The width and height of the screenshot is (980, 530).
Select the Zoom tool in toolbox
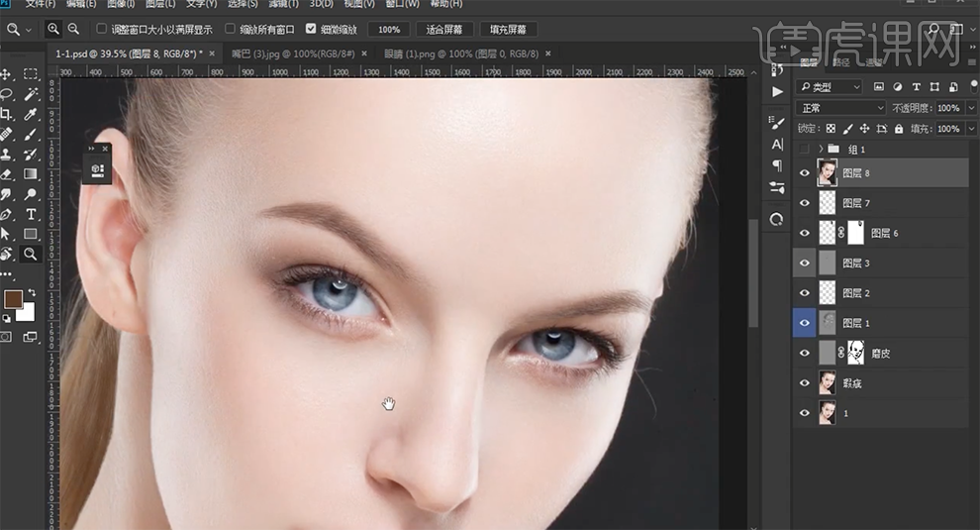pyautogui.click(x=30, y=254)
